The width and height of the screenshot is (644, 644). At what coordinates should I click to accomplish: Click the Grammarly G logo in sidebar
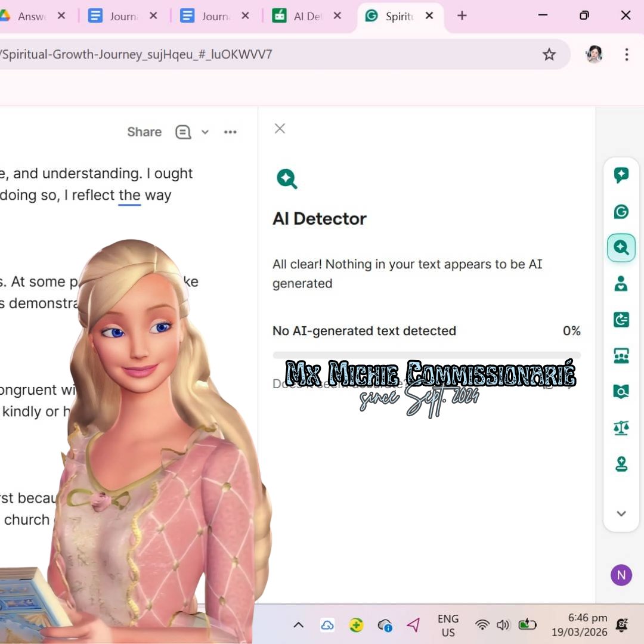tap(621, 212)
